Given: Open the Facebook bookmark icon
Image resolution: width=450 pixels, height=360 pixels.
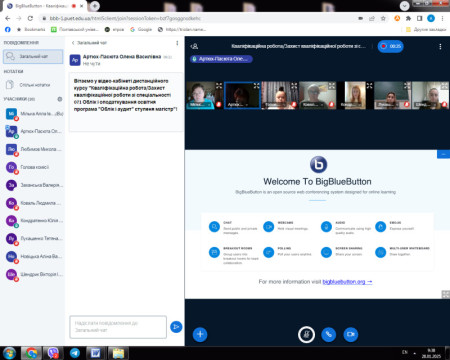Looking at the screenshot, I should (x=8, y=29).
